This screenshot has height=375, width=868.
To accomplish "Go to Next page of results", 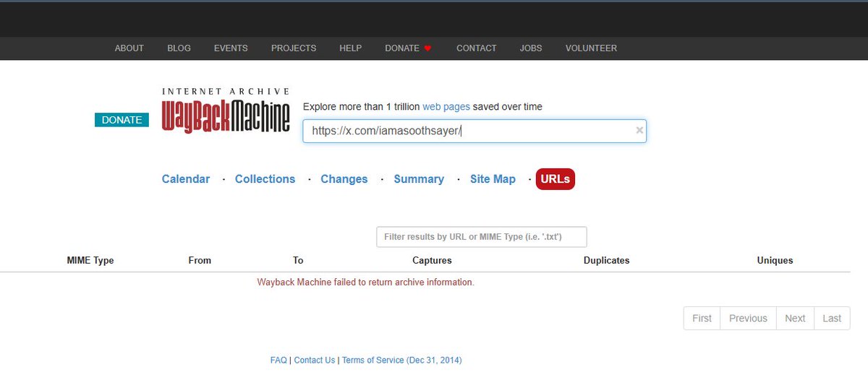I will [795, 318].
